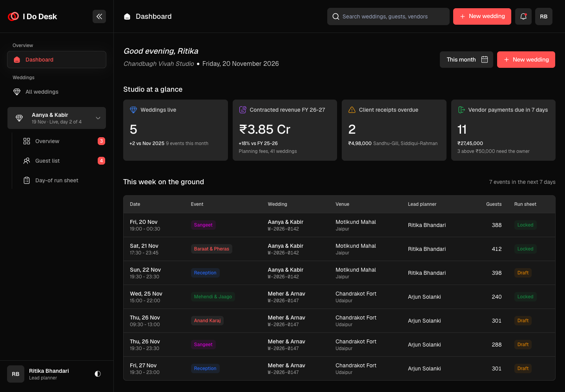
Task: Click the 412 guests count
Action: 497,249
